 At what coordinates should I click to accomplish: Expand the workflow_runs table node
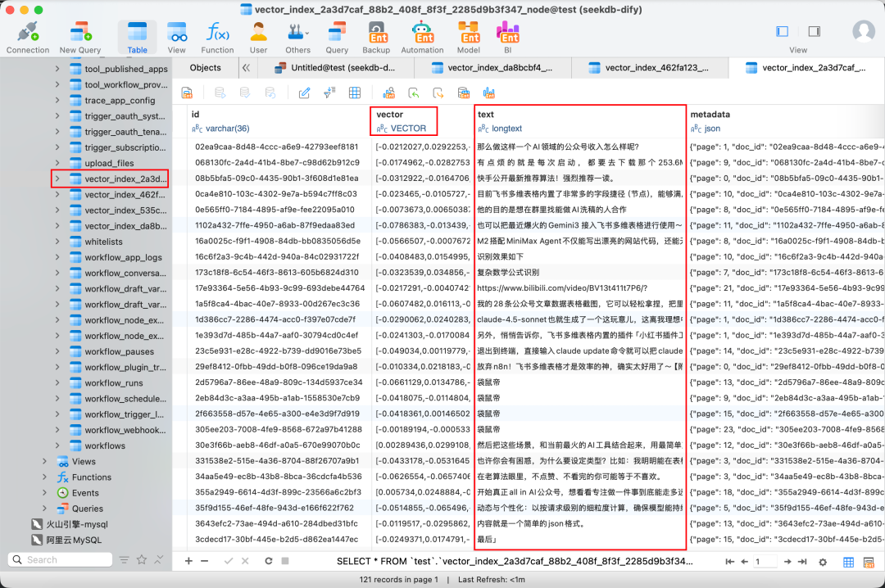pos(57,382)
